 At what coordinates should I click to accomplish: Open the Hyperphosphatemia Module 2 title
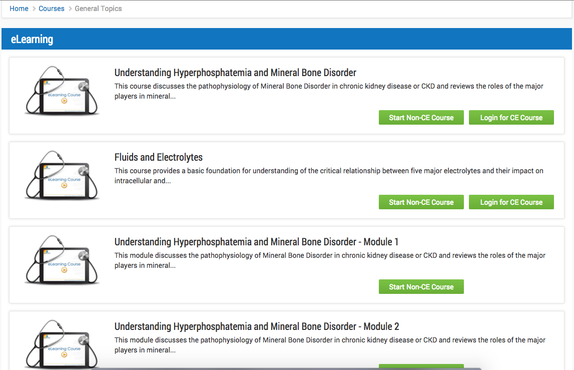[257, 326]
